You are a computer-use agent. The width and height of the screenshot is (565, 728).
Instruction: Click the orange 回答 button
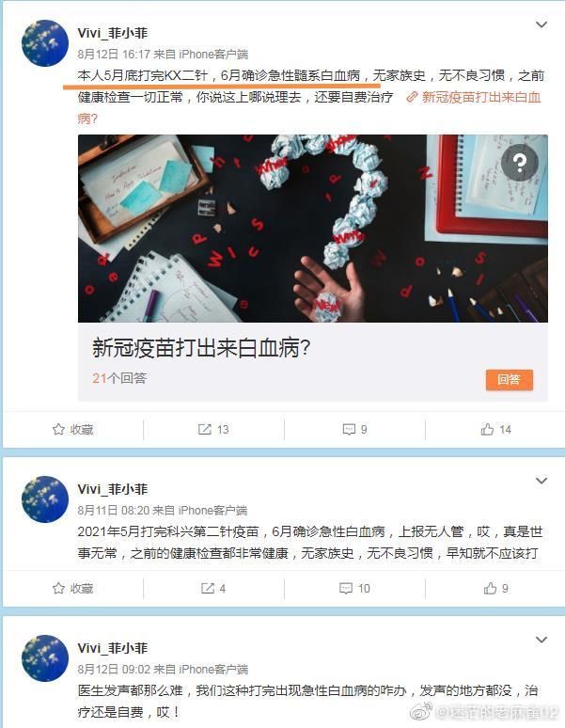point(510,380)
